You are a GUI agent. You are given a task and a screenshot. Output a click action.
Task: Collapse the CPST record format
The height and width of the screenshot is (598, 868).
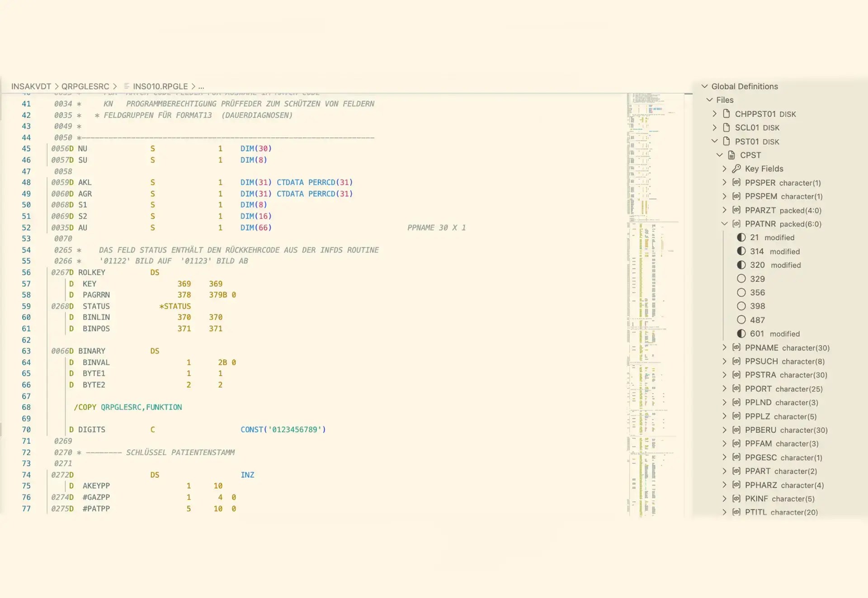[719, 155]
